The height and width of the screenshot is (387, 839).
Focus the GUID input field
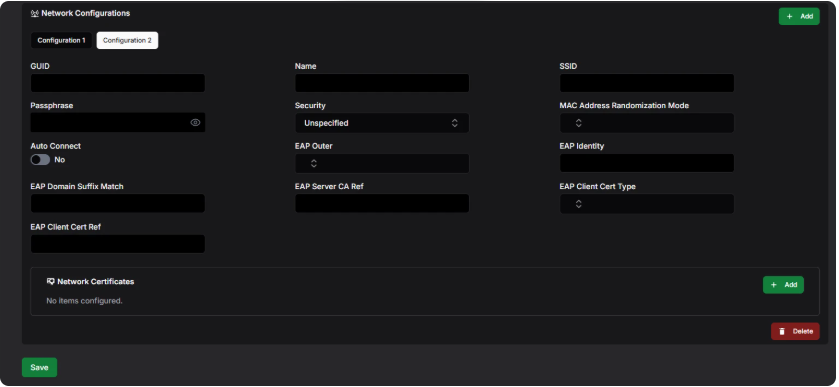(x=118, y=83)
